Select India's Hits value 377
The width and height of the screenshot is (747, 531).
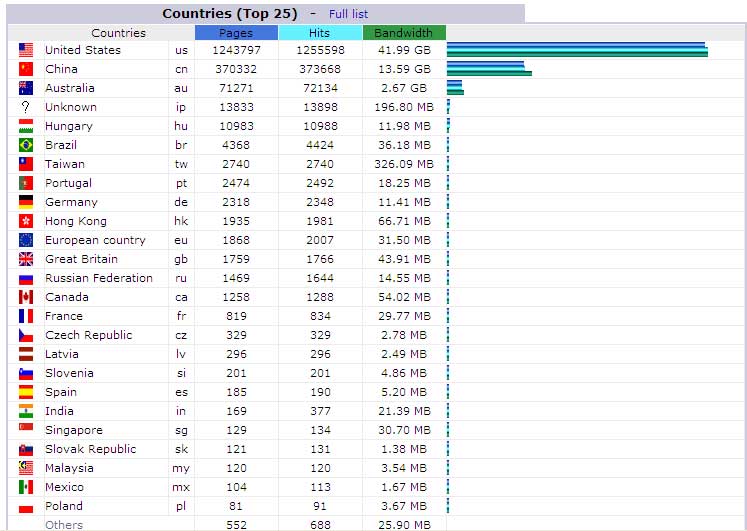pyautogui.click(x=320, y=411)
